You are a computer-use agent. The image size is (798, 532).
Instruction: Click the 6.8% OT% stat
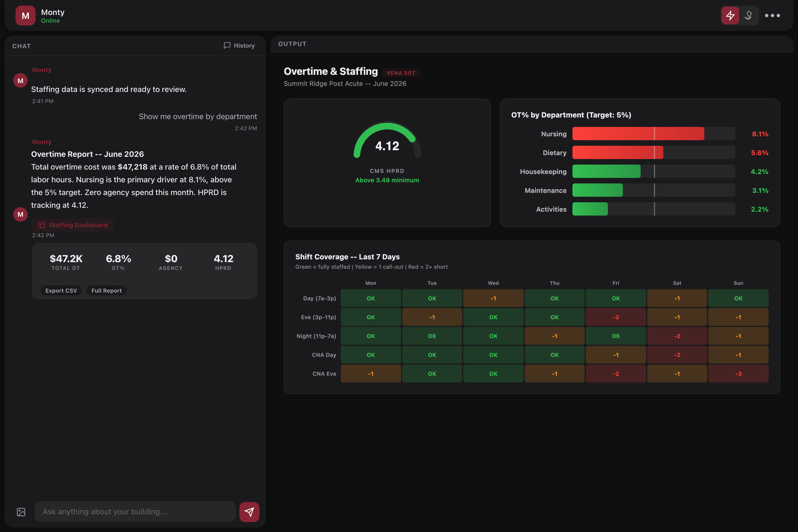[x=118, y=262]
